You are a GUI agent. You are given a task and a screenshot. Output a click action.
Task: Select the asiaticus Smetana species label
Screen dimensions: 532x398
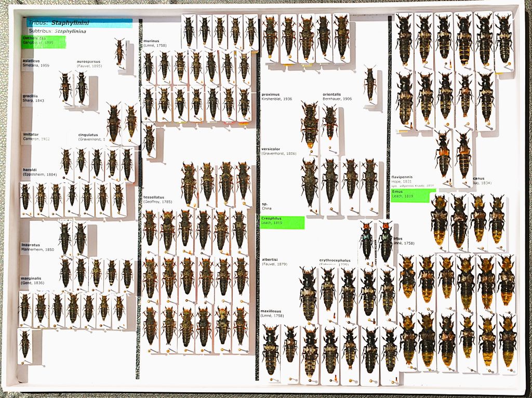(36, 63)
